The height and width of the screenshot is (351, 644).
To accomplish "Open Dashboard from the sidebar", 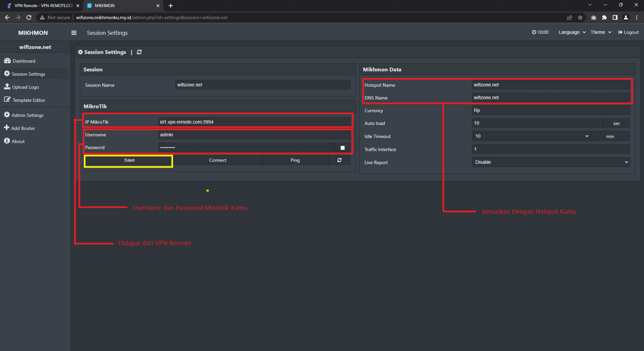I will pyautogui.click(x=24, y=61).
